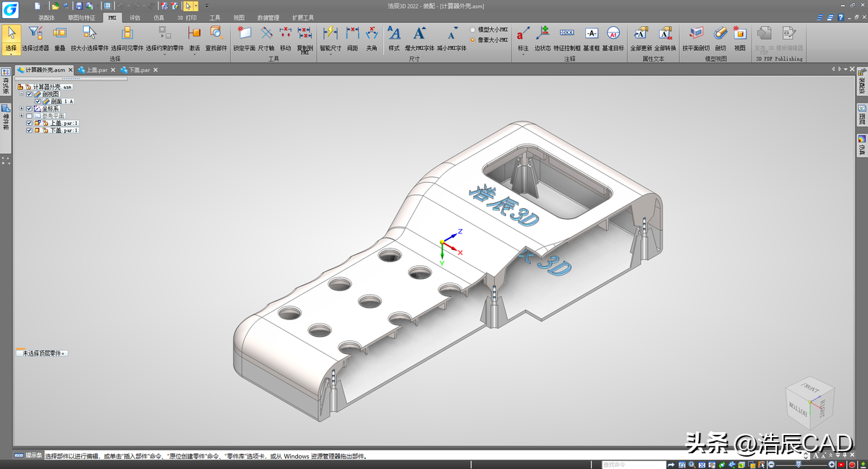Uncheck the 剖面 1 A checkbox
The width and height of the screenshot is (868, 469).
point(37,101)
